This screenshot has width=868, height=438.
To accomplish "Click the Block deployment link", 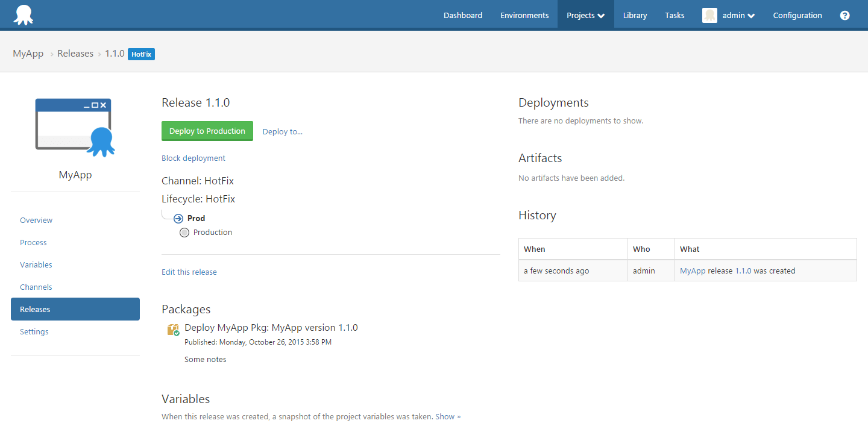I will 193,158.
